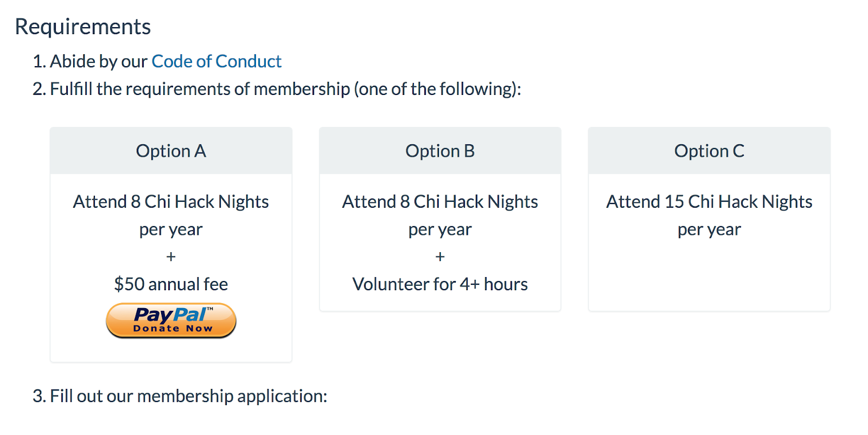This screenshot has height=435, width=868.
Task: Click Attend 15 Chi Hack Nights text
Action: (x=709, y=202)
